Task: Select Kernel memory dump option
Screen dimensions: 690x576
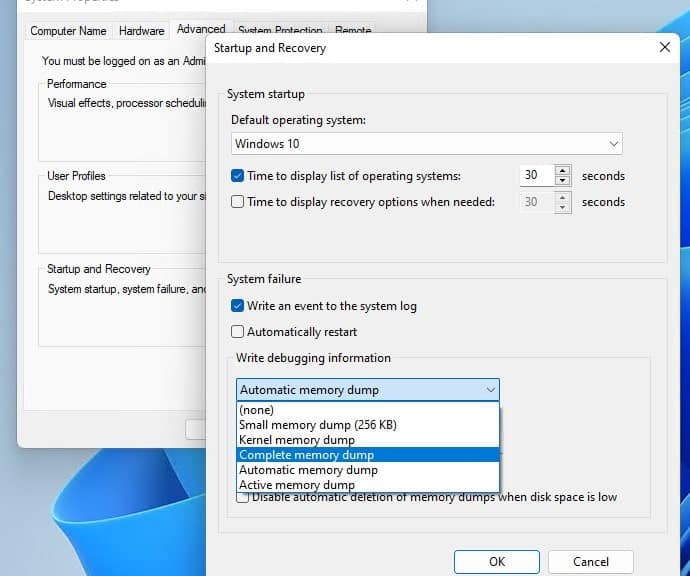Action: click(367, 440)
